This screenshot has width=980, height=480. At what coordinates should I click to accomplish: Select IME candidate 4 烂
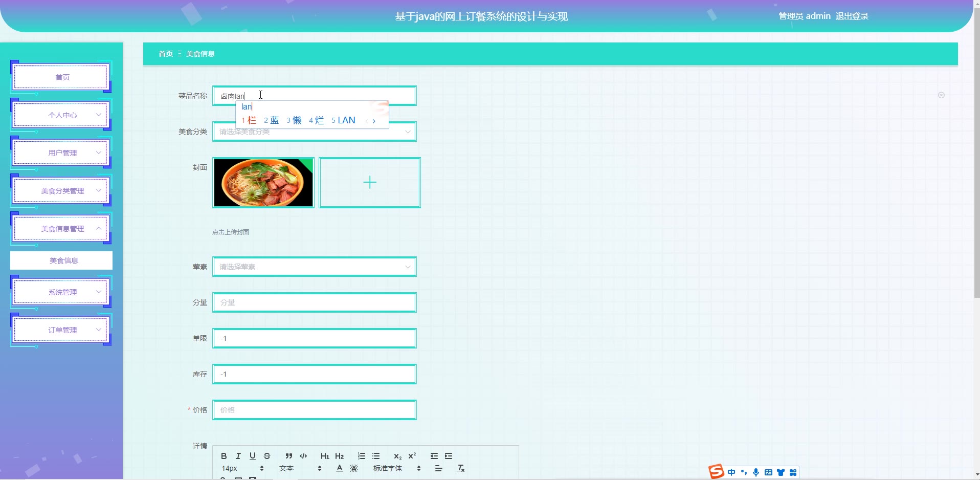click(x=317, y=120)
